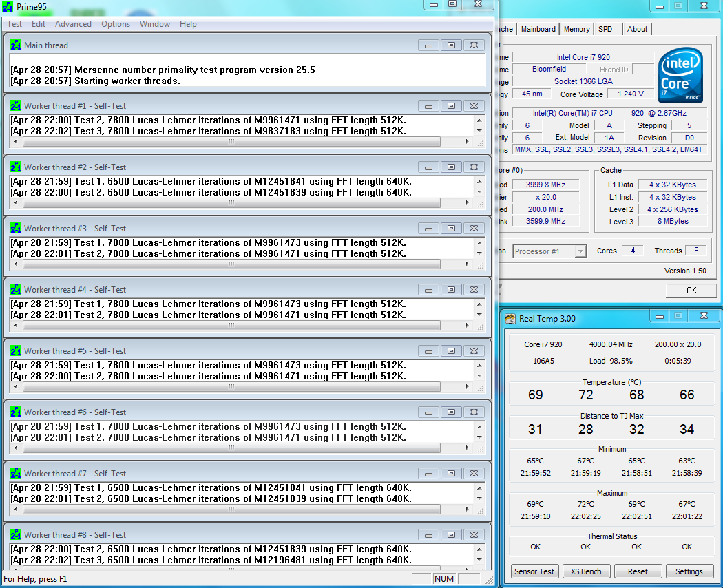The height and width of the screenshot is (588, 723).
Task: Click the Worker thread #7 window icon
Action: [16, 474]
